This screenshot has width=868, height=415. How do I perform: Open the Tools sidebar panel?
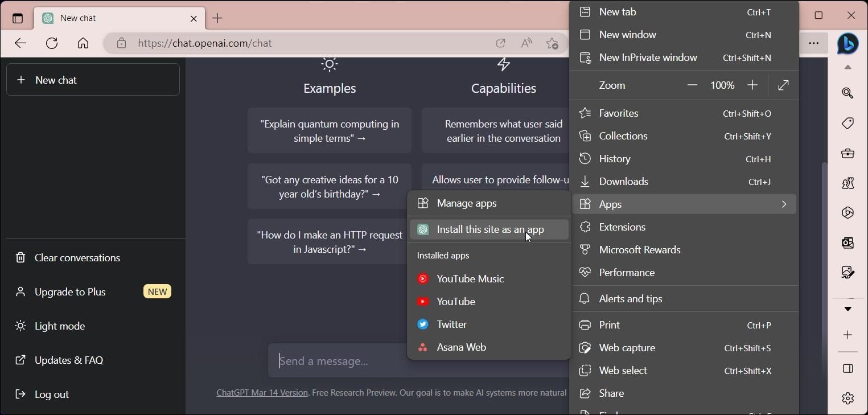click(848, 153)
